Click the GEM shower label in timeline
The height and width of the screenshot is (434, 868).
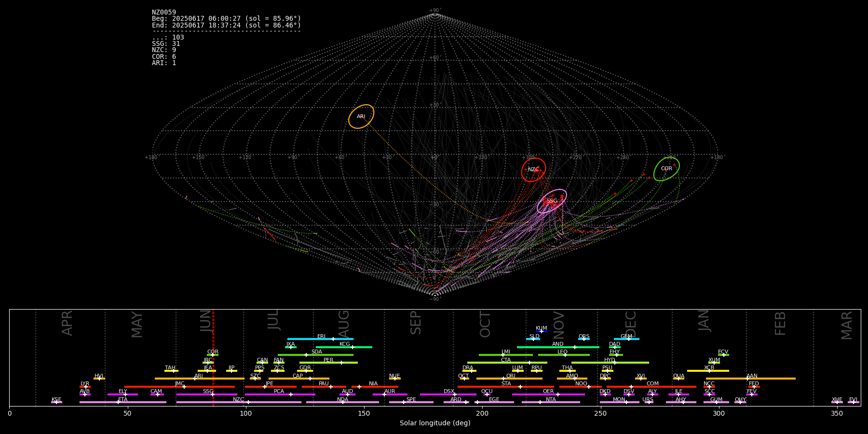[x=626, y=337]
